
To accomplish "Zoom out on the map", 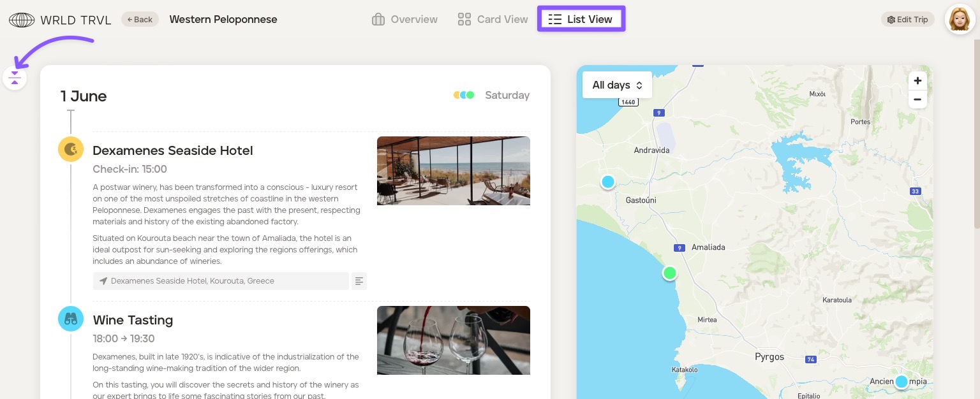I will coord(917,99).
